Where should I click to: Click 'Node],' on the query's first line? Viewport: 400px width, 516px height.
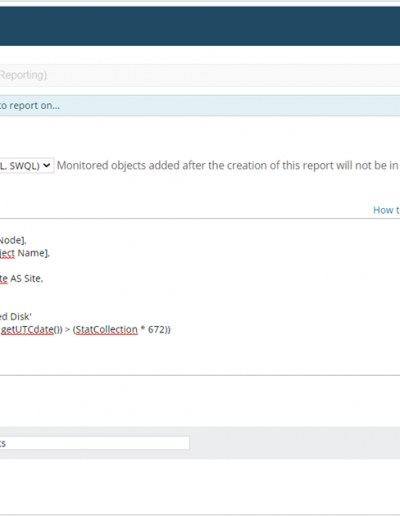[x=13, y=240]
